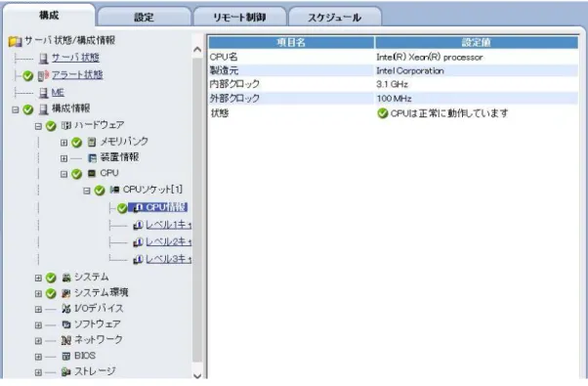
Task: Open the リモート制御 tab
Action: coord(239,17)
